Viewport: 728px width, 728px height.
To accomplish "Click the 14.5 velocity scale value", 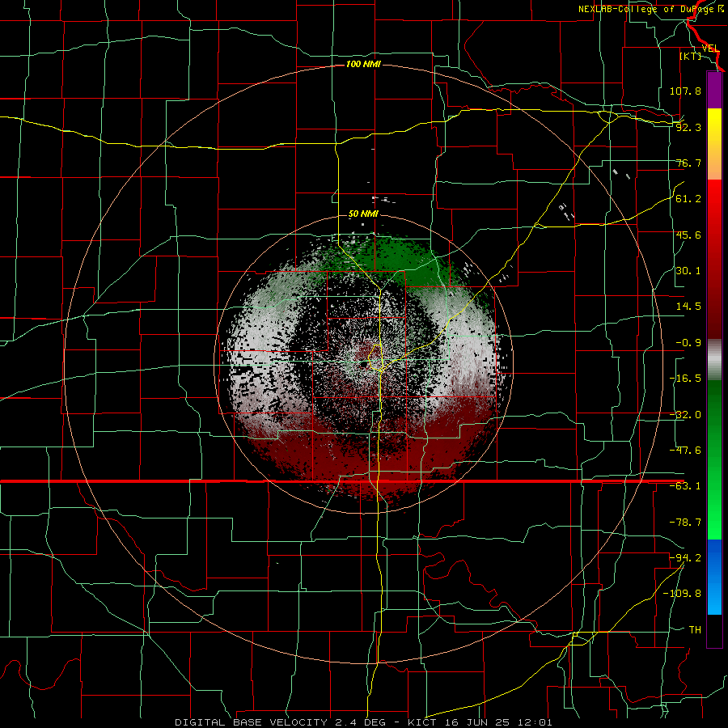I will point(688,307).
